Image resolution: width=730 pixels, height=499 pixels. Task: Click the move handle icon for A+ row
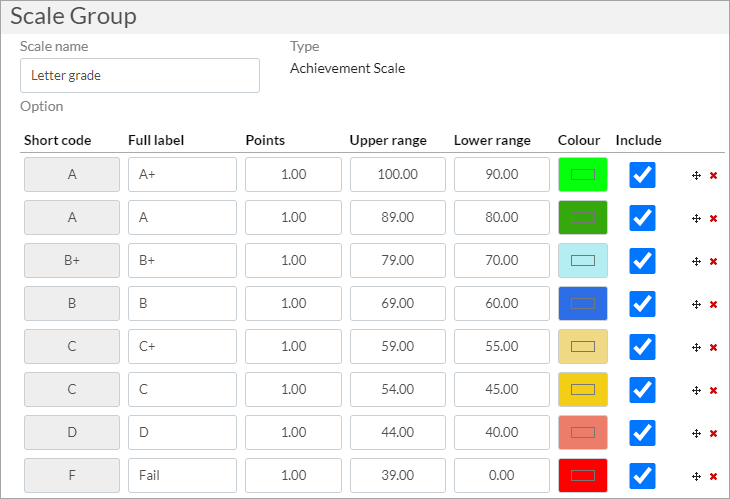coord(696,175)
